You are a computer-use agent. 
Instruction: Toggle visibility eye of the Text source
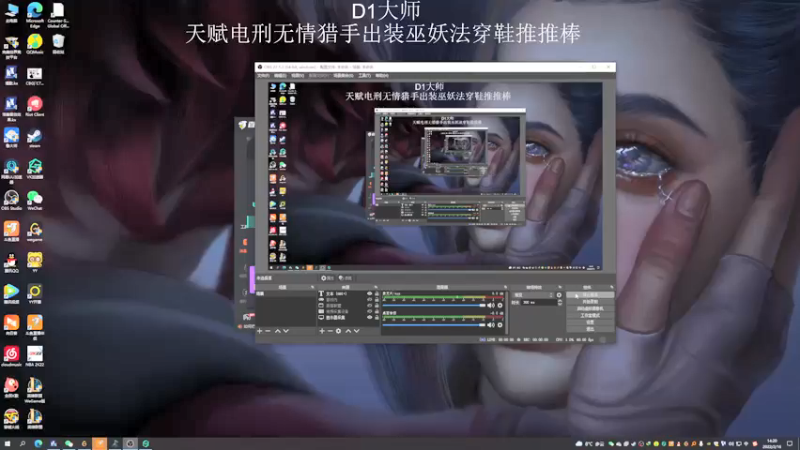coord(369,294)
